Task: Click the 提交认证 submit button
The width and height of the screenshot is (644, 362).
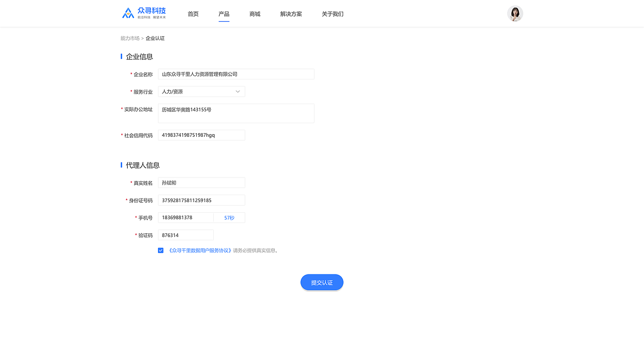Action: tap(321, 282)
